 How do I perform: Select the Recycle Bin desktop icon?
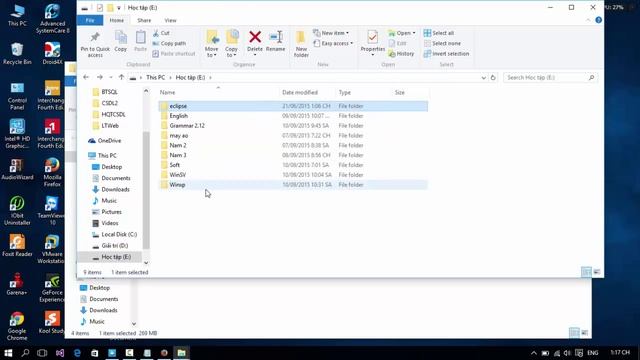[x=17, y=53]
